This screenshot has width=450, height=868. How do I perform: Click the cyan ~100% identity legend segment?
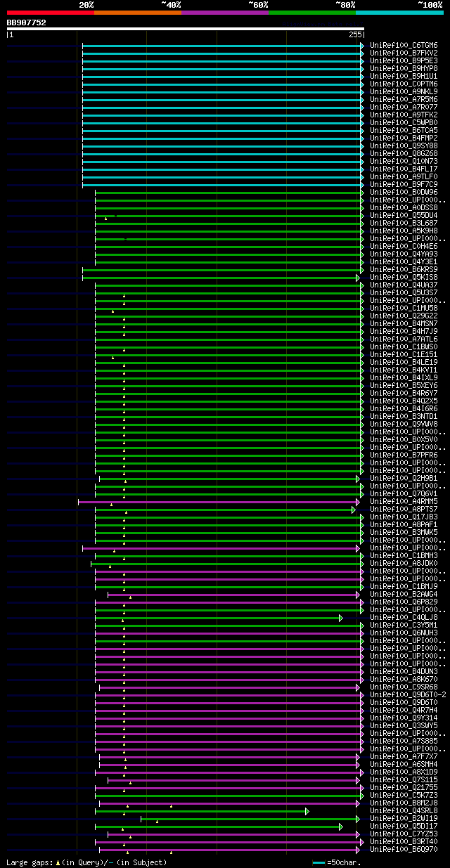tap(399, 12)
